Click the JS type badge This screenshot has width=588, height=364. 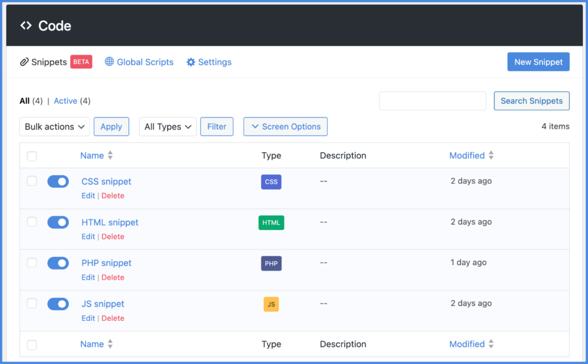pyautogui.click(x=270, y=304)
